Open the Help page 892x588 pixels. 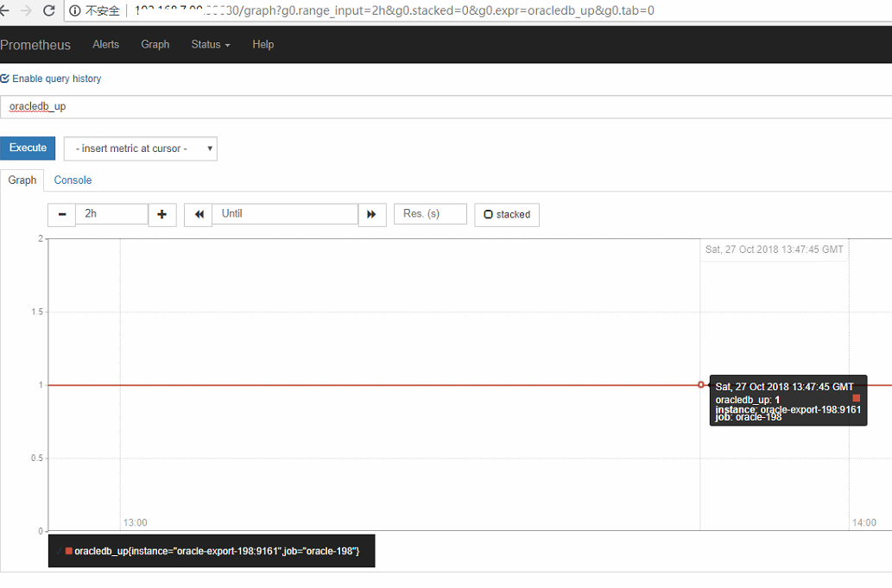pyautogui.click(x=263, y=44)
